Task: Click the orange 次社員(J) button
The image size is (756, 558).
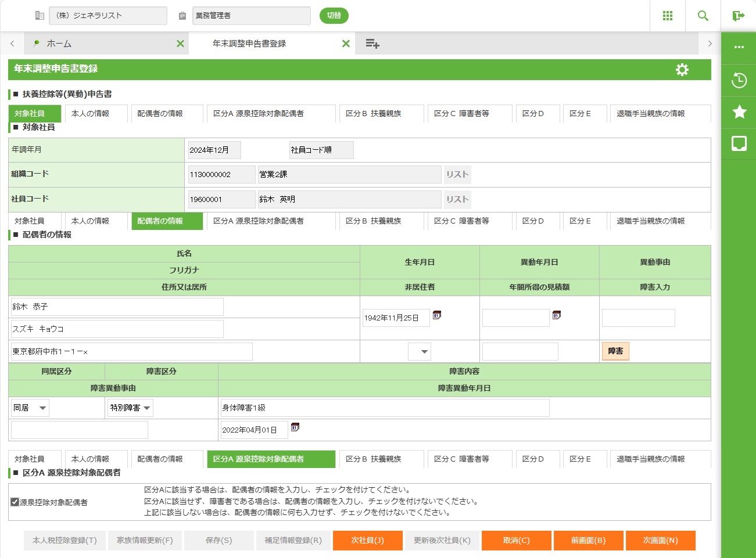Action: [x=367, y=541]
